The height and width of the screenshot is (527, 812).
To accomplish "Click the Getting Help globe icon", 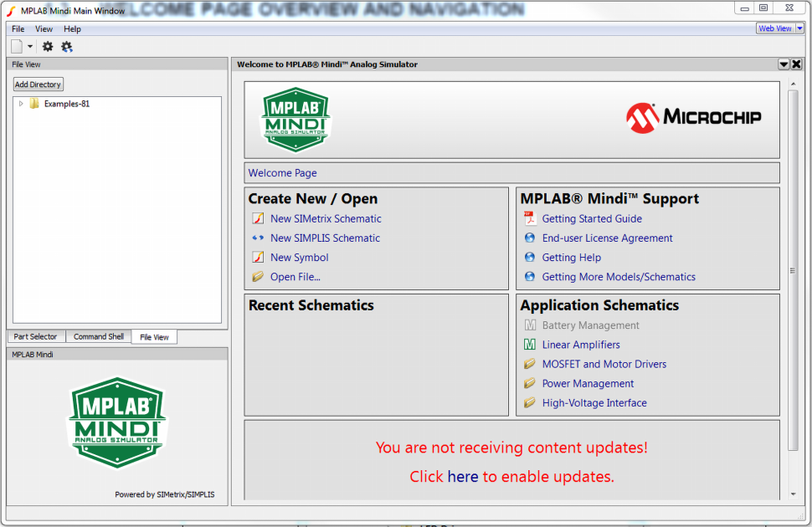I will pos(529,257).
